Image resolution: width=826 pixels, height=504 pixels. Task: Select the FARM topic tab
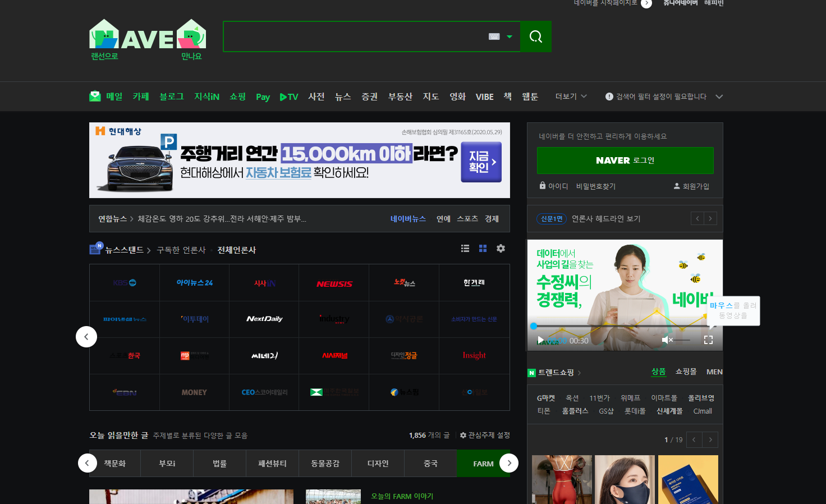pyautogui.click(x=483, y=464)
